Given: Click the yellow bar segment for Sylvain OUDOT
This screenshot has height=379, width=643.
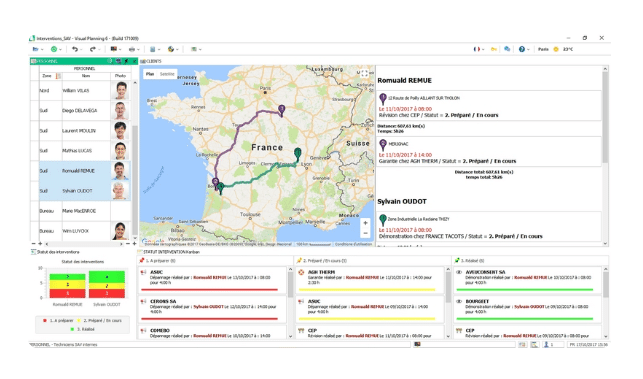Looking at the screenshot, I should point(107,286).
